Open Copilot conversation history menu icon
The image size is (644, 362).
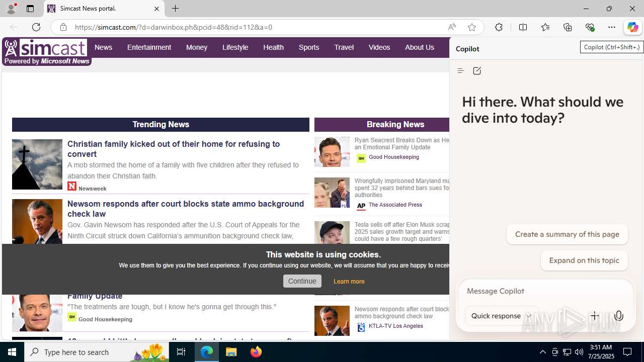(x=460, y=71)
